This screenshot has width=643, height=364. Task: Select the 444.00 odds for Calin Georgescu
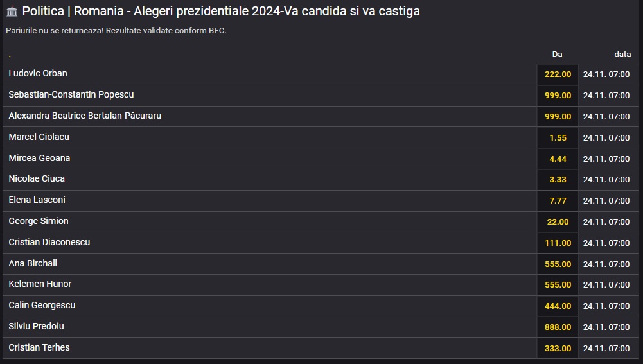(558, 306)
